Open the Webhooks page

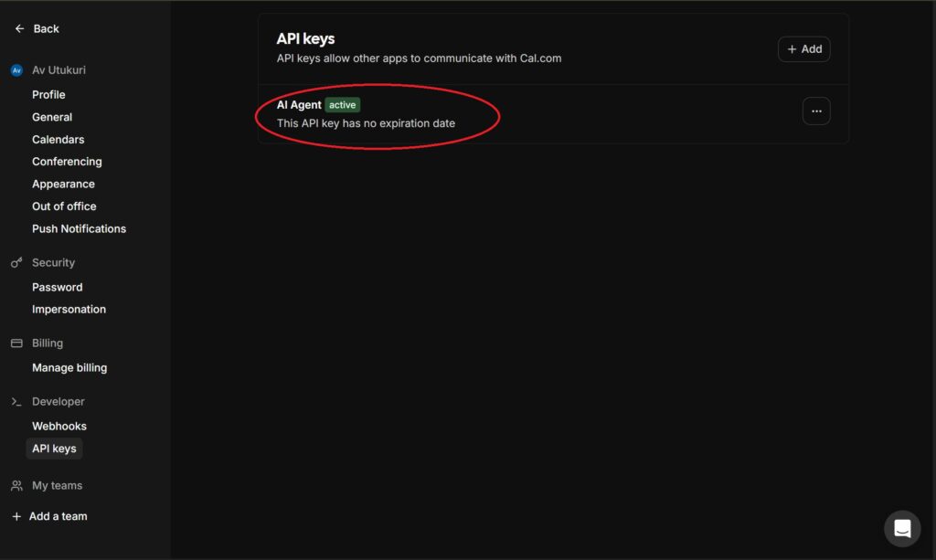(x=59, y=427)
